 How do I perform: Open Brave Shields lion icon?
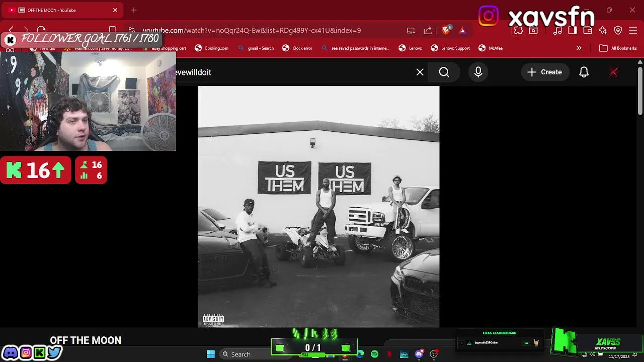446,30
